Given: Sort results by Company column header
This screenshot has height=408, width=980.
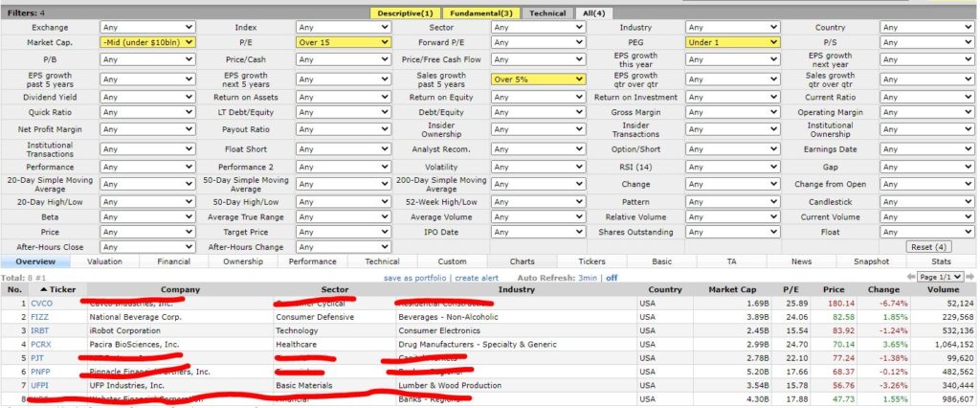Looking at the screenshot, I should click(x=180, y=290).
